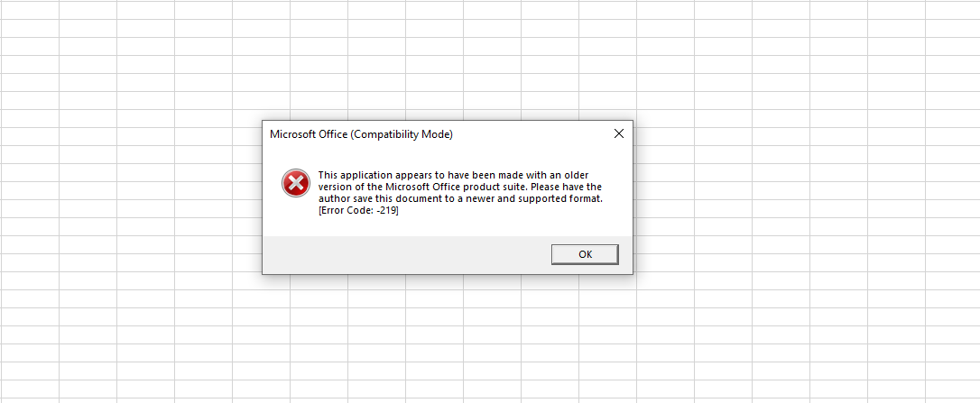Click the word "author" in the message

pyautogui.click(x=334, y=198)
